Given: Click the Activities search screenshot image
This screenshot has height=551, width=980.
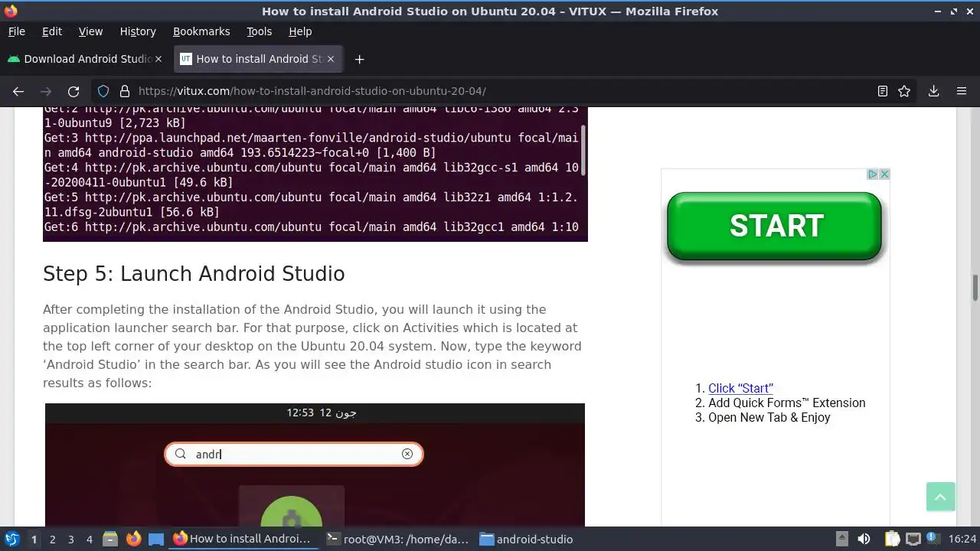Looking at the screenshot, I should (315, 465).
